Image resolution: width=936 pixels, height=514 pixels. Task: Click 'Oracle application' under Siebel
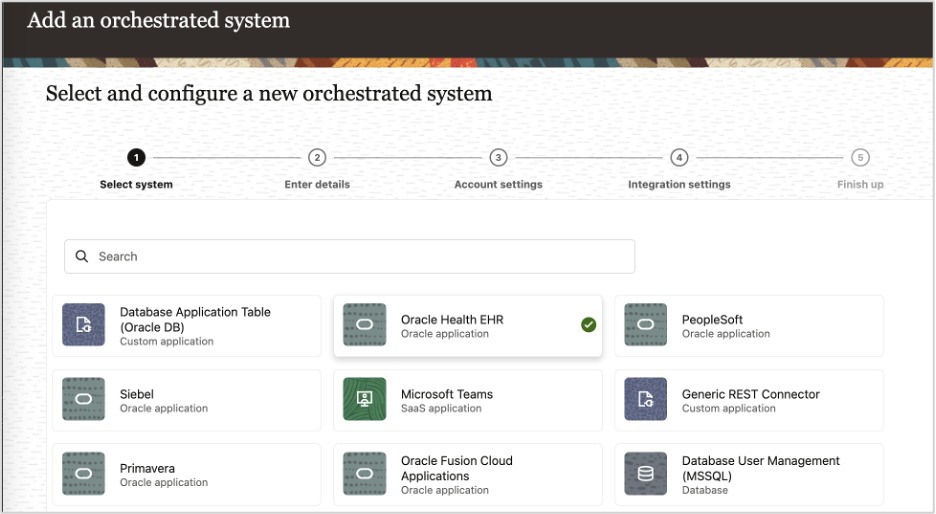[x=164, y=408]
